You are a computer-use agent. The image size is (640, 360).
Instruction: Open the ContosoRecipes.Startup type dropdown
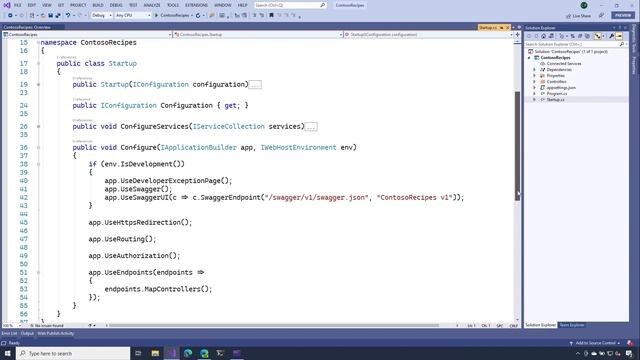coord(258,35)
